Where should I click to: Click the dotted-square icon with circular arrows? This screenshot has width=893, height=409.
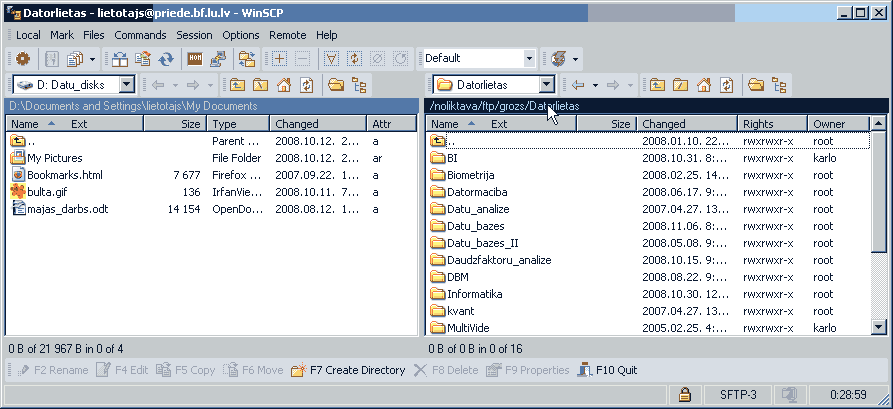[x=355, y=58]
